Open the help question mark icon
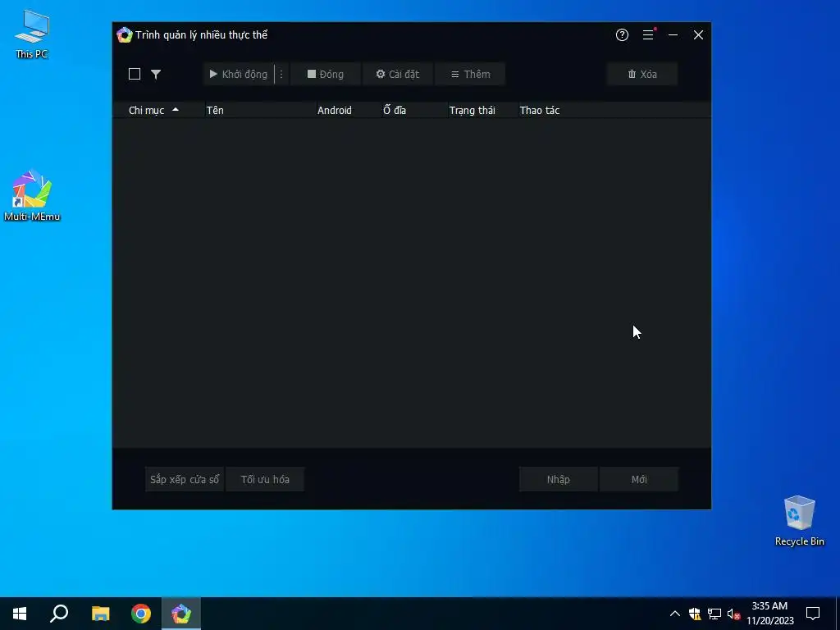Image resolution: width=840 pixels, height=630 pixels. 622,34
